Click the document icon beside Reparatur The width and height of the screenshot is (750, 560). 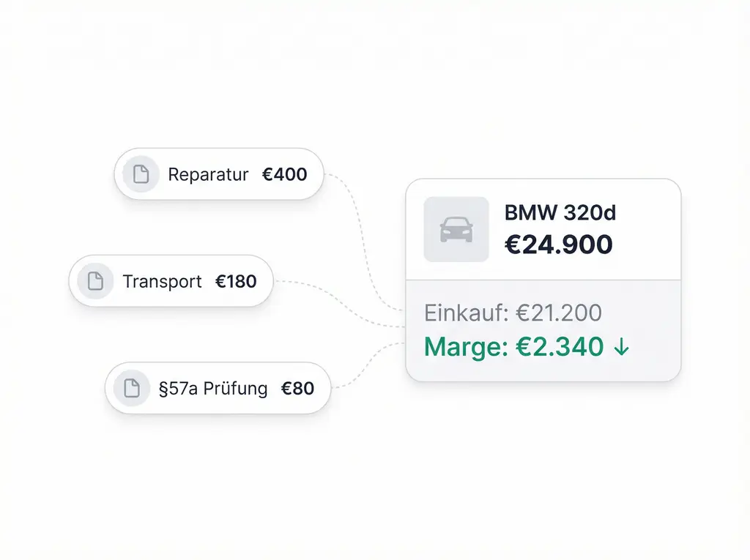(x=141, y=174)
